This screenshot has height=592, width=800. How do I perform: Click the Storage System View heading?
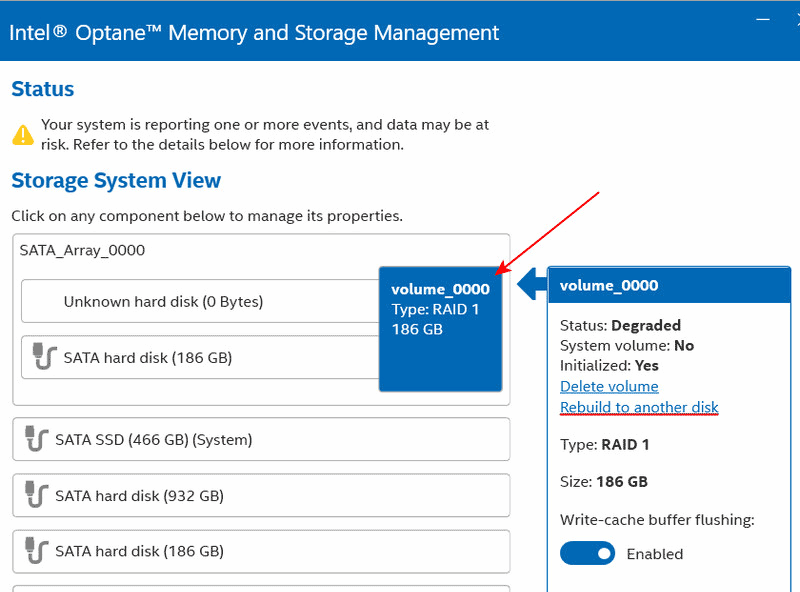click(x=116, y=180)
